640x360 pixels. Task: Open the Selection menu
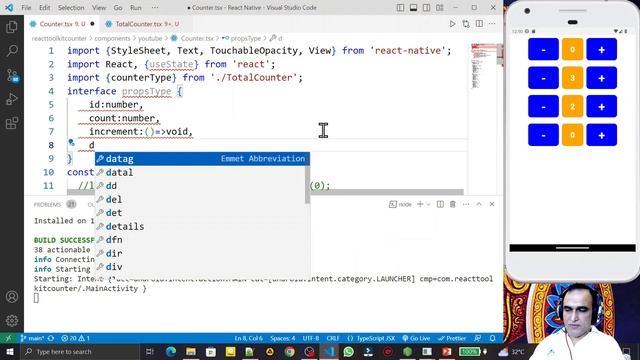pyautogui.click(x=71, y=8)
